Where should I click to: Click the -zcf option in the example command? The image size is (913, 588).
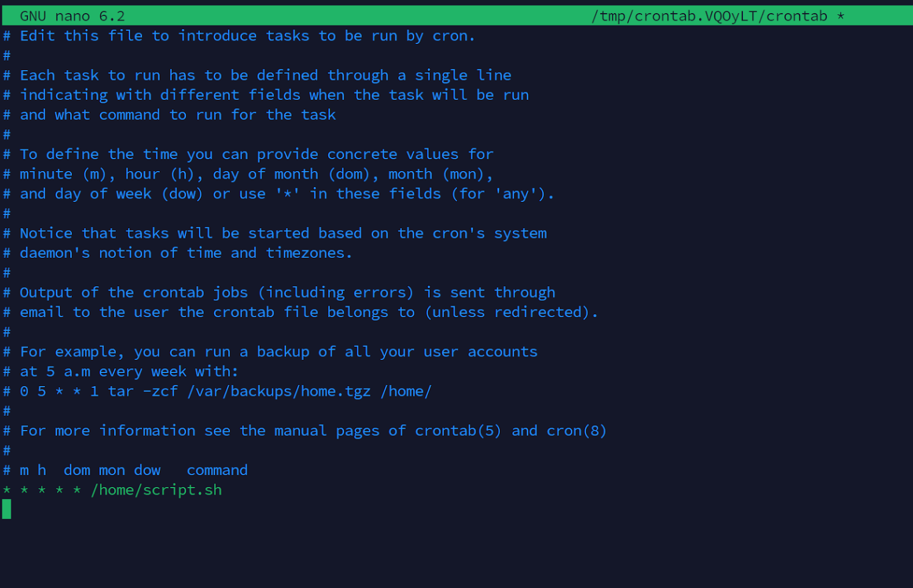(x=160, y=391)
